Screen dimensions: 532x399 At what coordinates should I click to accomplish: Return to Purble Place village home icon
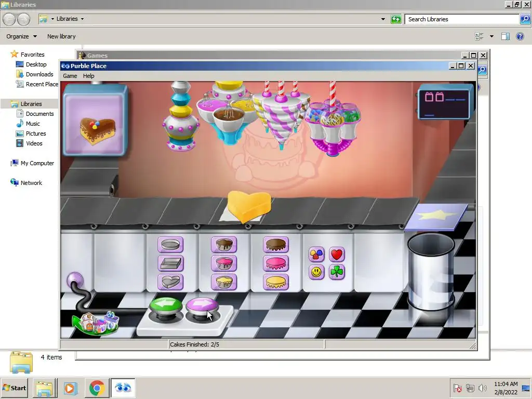click(x=96, y=323)
